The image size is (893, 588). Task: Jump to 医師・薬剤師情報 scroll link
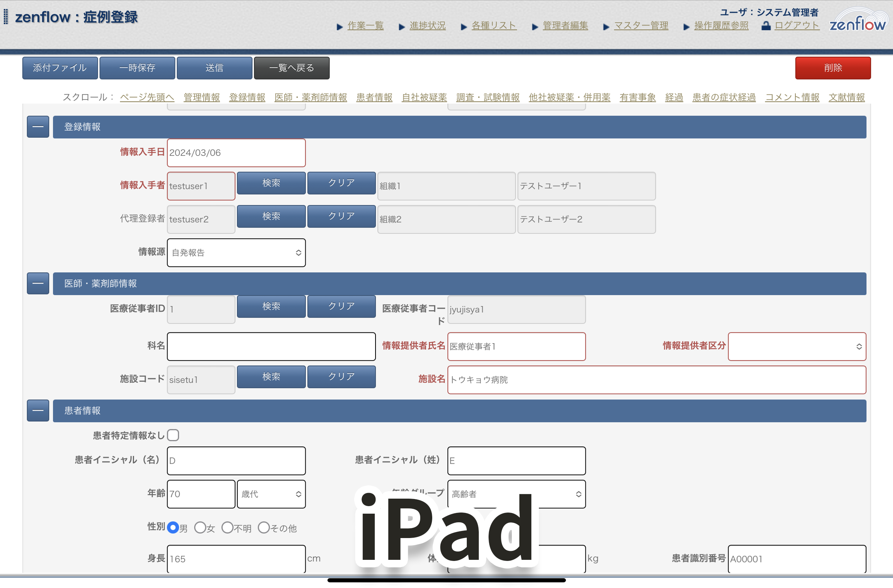311,97
